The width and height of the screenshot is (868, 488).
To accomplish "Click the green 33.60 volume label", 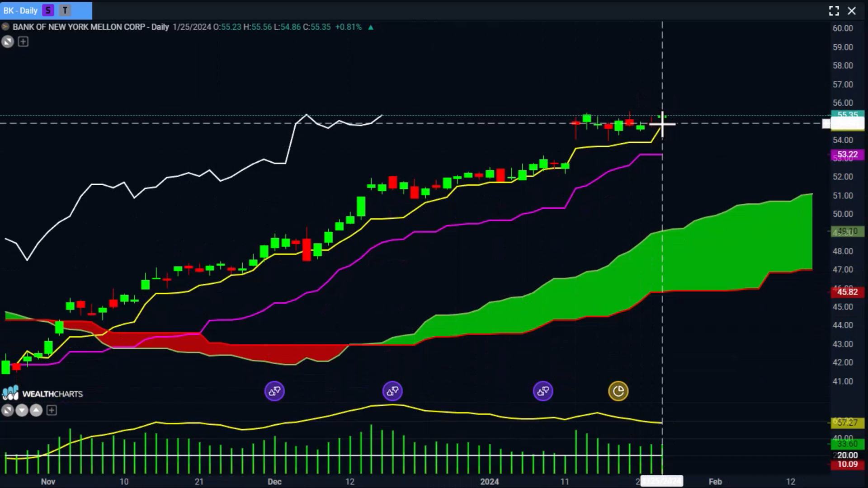I will click(x=848, y=444).
